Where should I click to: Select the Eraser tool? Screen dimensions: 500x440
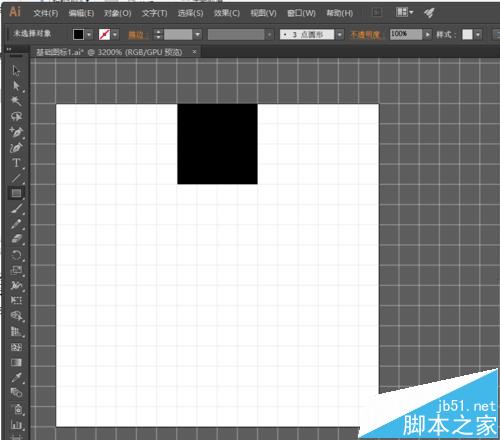coord(16,239)
